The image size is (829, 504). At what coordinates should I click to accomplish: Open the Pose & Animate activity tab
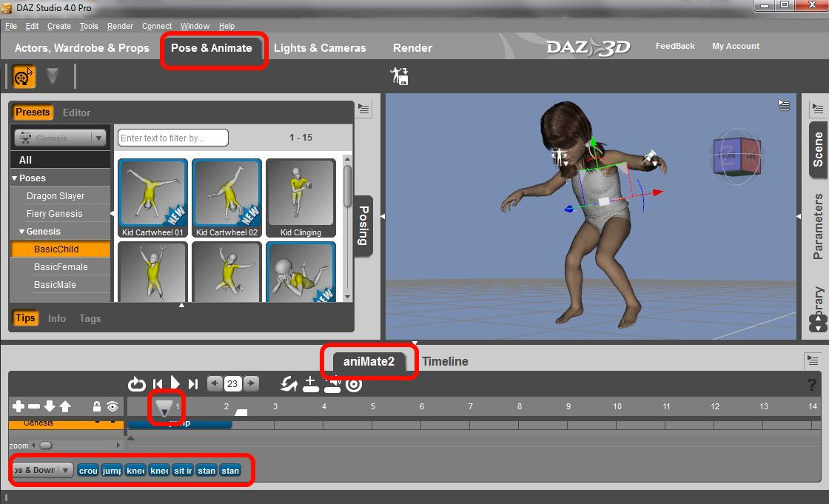[212, 47]
